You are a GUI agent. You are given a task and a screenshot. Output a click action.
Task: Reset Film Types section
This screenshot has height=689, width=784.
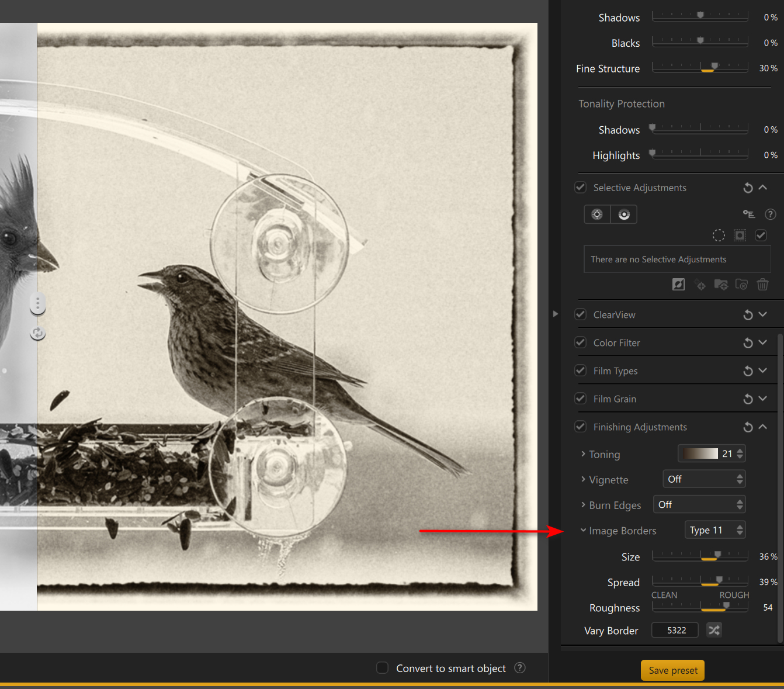[x=748, y=371]
